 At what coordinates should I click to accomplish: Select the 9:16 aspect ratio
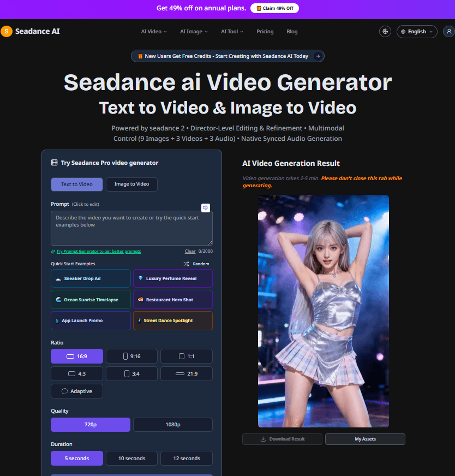(x=131, y=356)
